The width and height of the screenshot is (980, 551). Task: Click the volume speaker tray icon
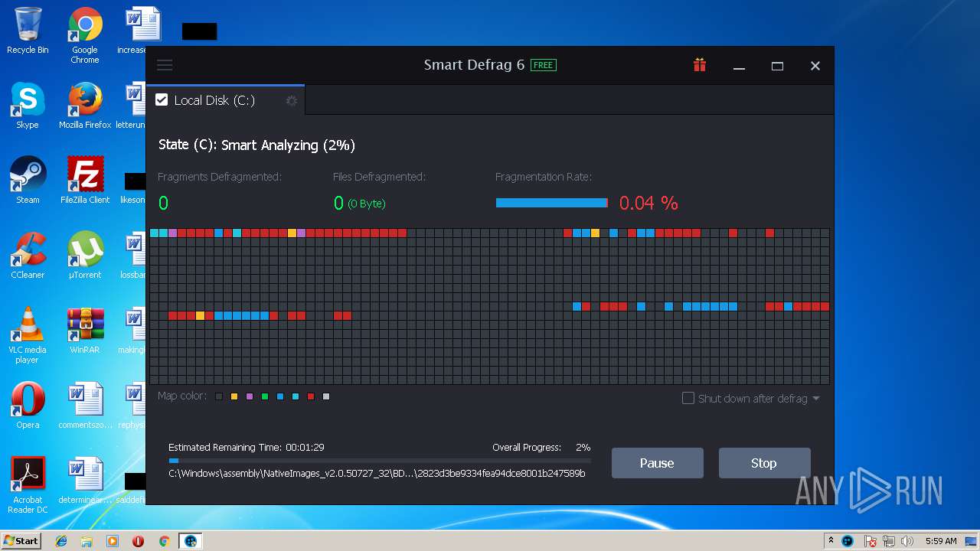tap(908, 541)
